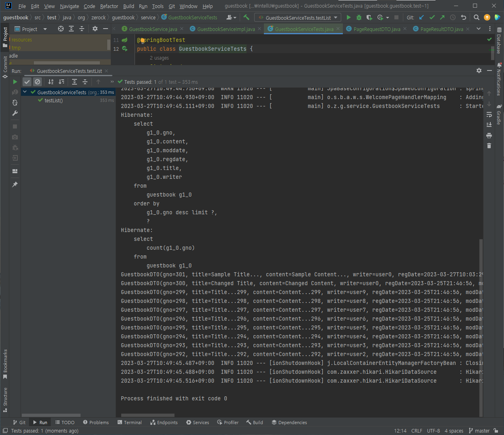Push commits with the Git push arrow
The image size is (504, 435).
point(442,17)
